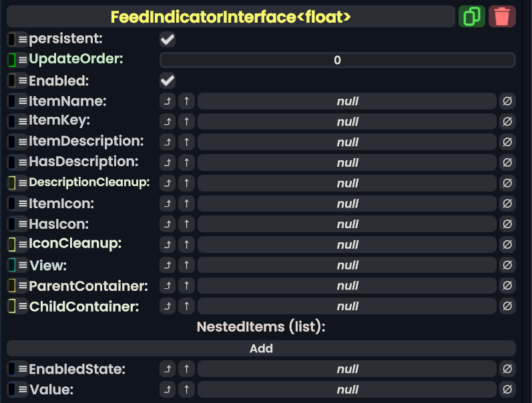The image size is (532, 403).
Task: Click the green duplicate component icon
Action: pyautogui.click(x=472, y=17)
